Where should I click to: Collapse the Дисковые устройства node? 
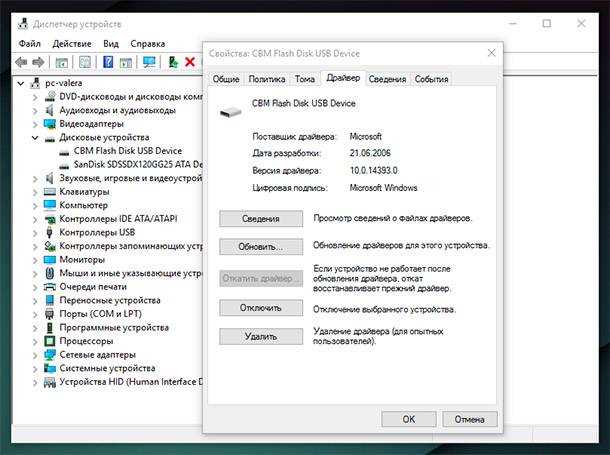point(36,138)
